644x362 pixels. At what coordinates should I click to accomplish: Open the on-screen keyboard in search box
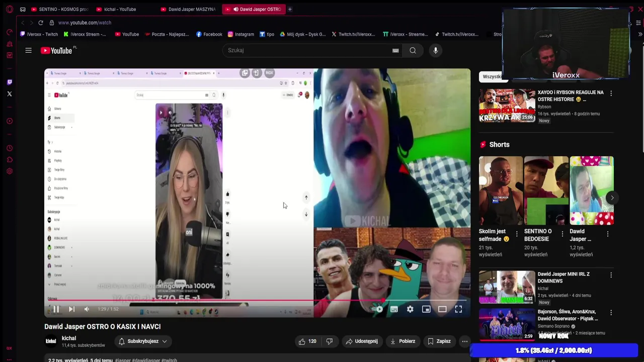(395, 50)
